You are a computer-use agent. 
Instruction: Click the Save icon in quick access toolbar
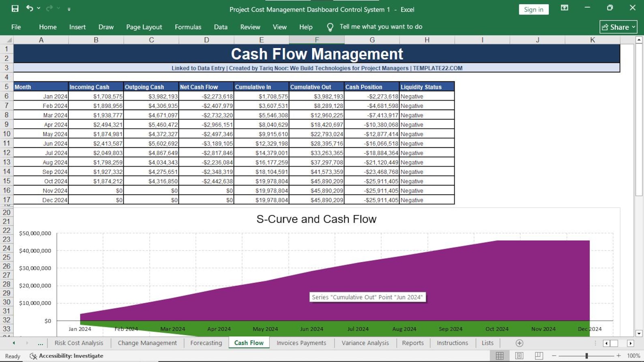tap(15, 9)
